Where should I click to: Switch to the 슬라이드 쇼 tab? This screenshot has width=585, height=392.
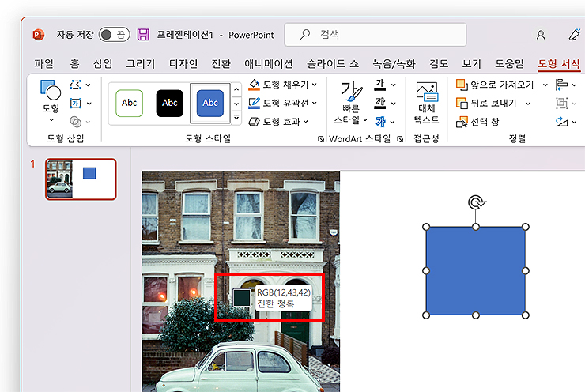333,64
